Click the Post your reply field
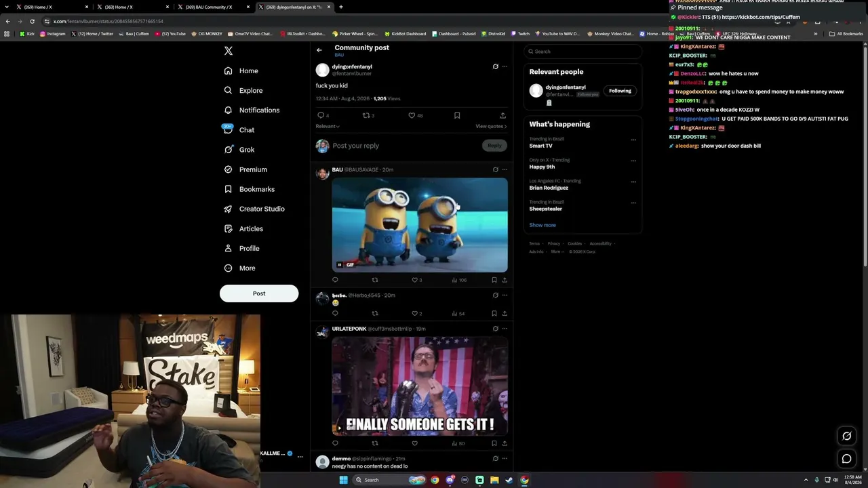Screen dimensions: 868x488 406,146
